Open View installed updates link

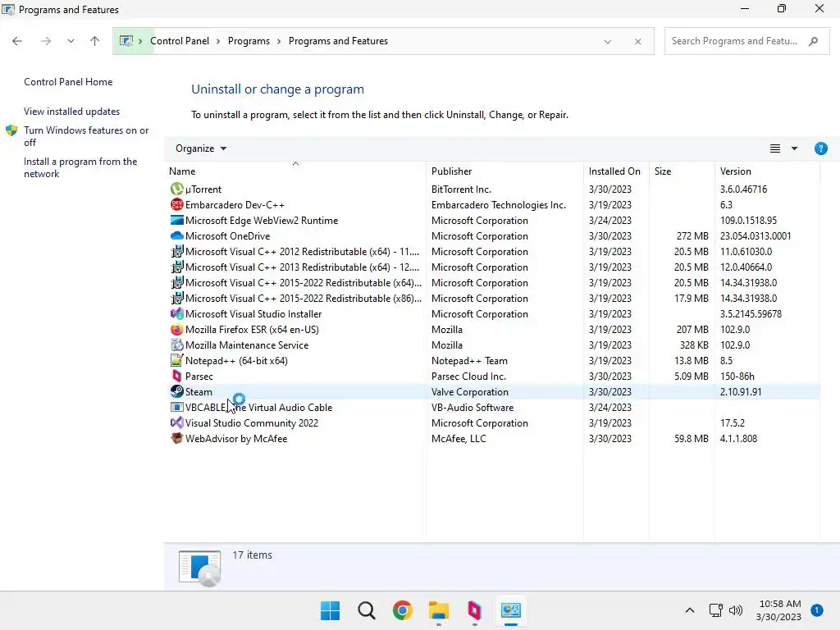click(72, 112)
